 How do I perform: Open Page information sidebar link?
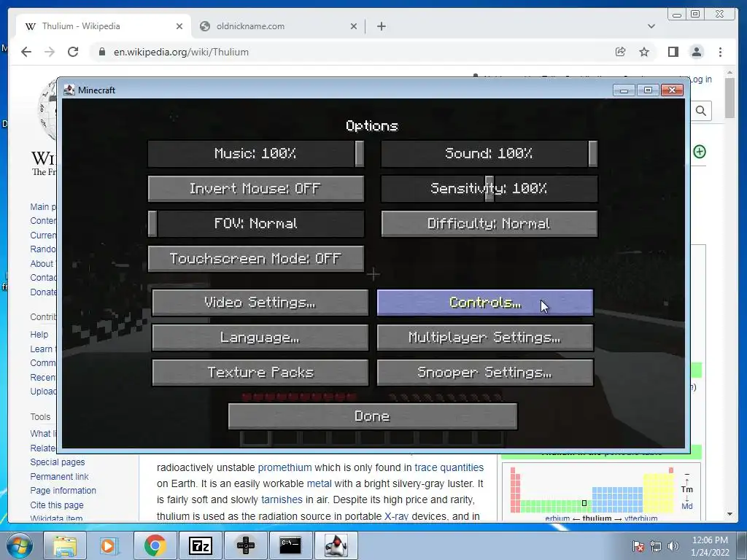[x=63, y=491]
